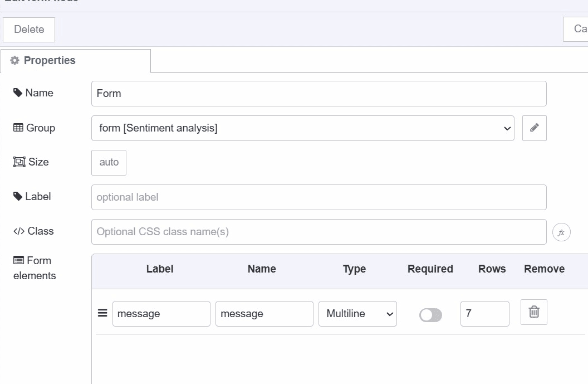
Task: Remove the message element with trash icon
Action: pyautogui.click(x=533, y=313)
